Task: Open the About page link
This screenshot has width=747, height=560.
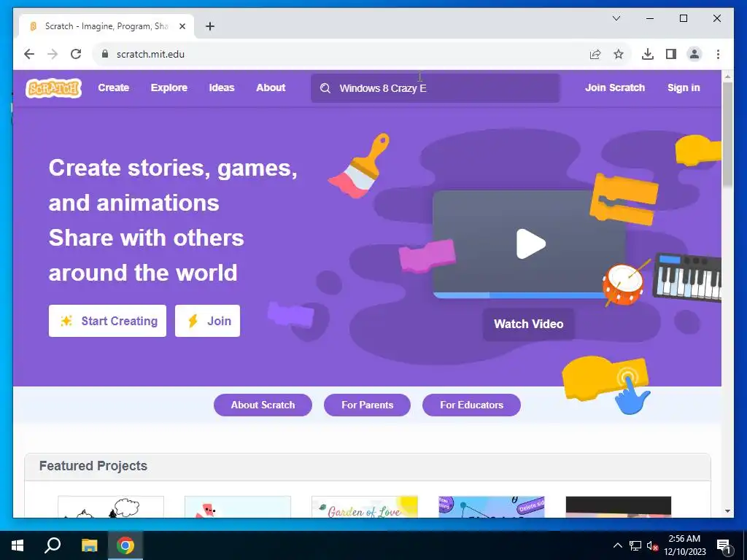Action: click(271, 88)
